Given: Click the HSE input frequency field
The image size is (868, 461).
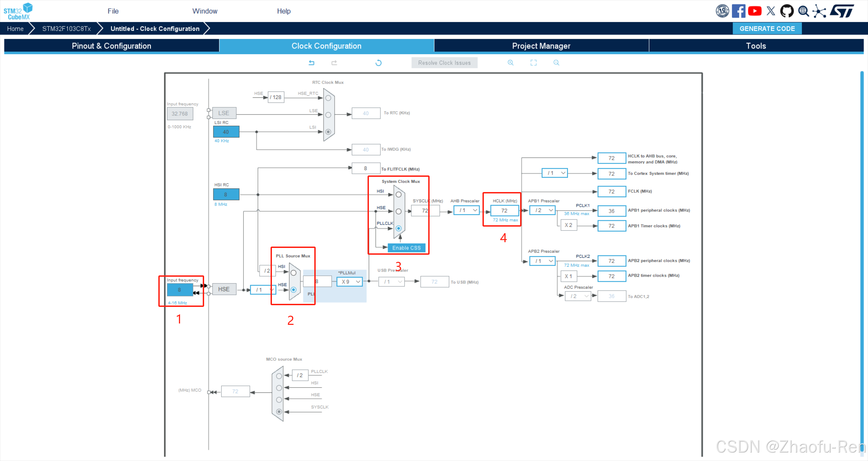Looking at the screenshot, I should pos(180,290).
